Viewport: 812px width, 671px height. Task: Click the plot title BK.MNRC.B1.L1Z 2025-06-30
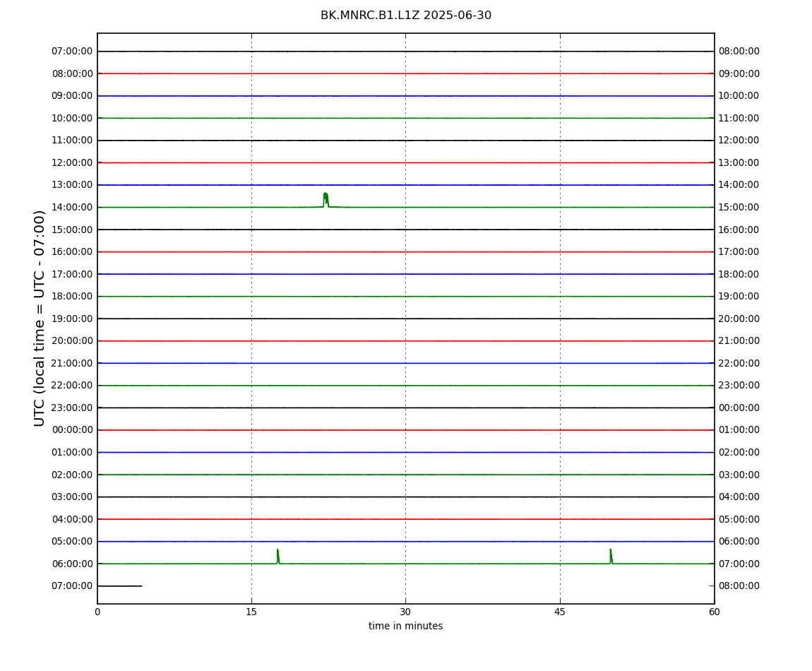[405, 16]
